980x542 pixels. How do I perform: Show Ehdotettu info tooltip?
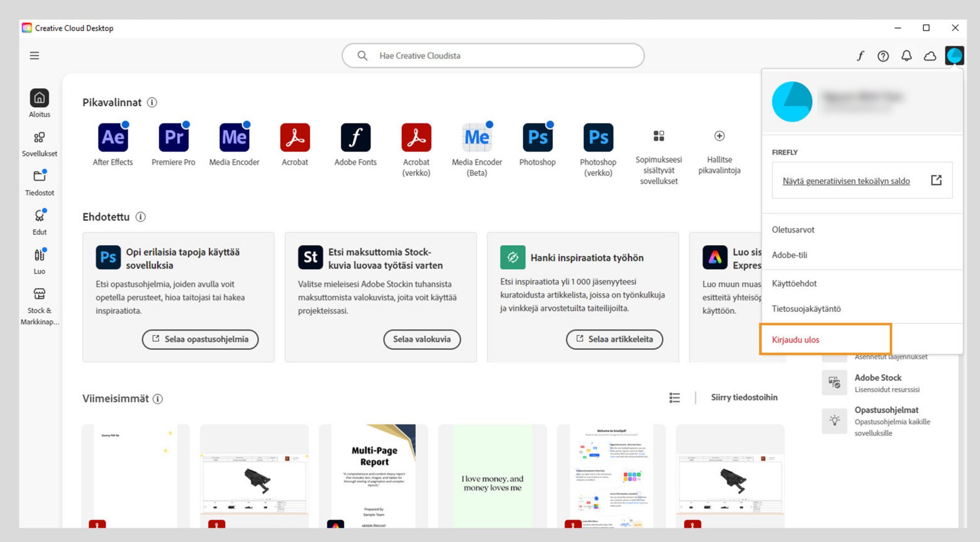click(x=140, y=217)
